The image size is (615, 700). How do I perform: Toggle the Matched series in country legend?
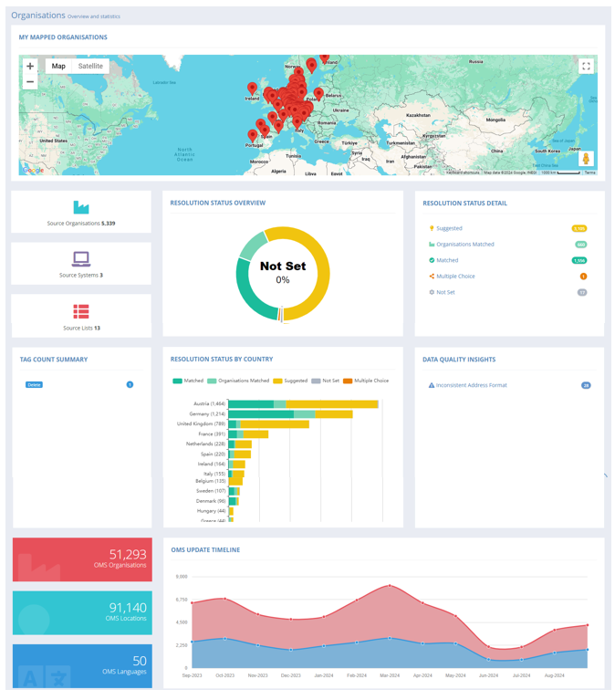188,381
